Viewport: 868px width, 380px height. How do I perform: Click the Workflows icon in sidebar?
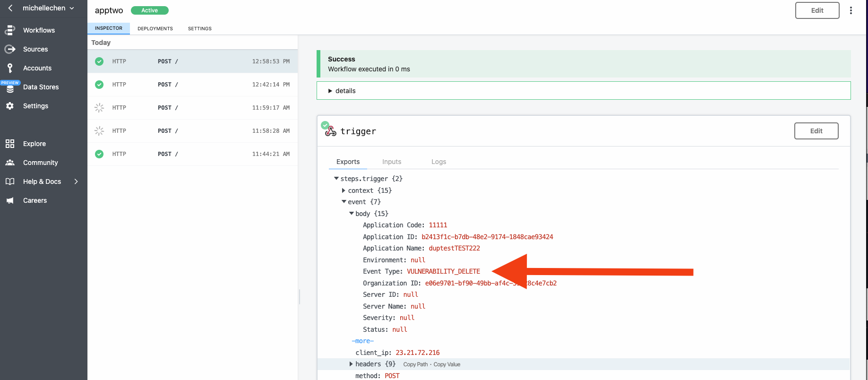[x=10, y=30]
